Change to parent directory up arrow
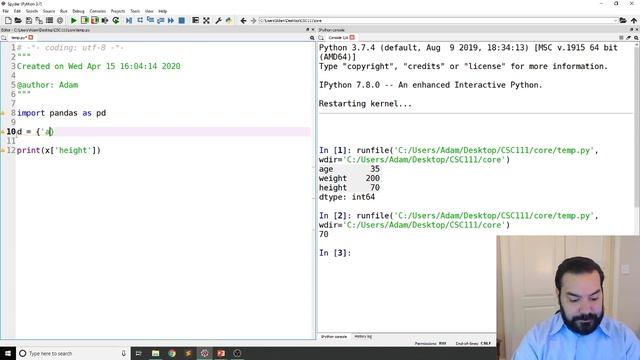The image size is (640, 360). click(633, 20)
